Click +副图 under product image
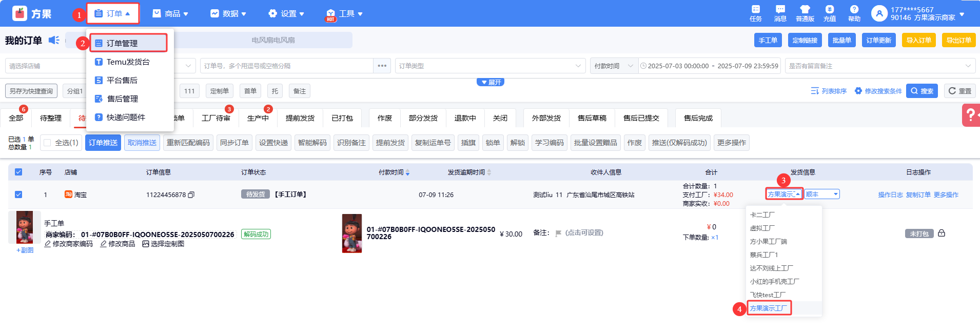Viewport: 980px width, 331px height. [25, 250]
